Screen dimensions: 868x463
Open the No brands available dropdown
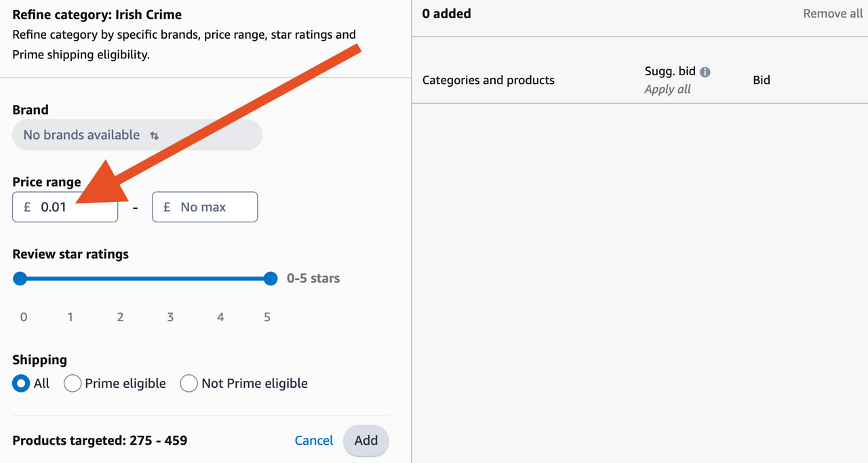click(137, 135)
